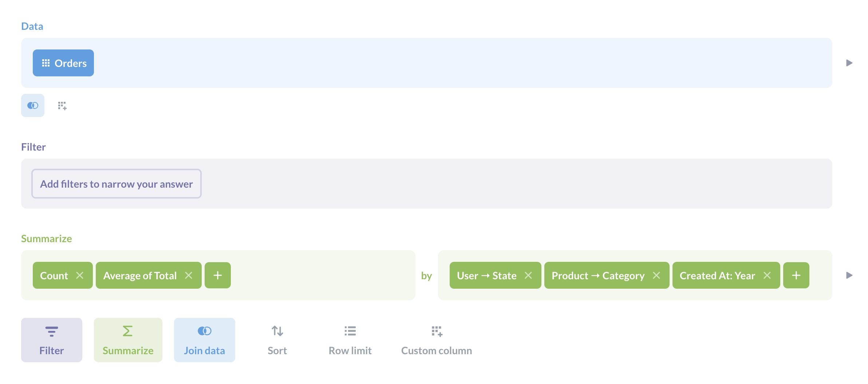
Task: Remove the User → State grouping
Action: 528,275
